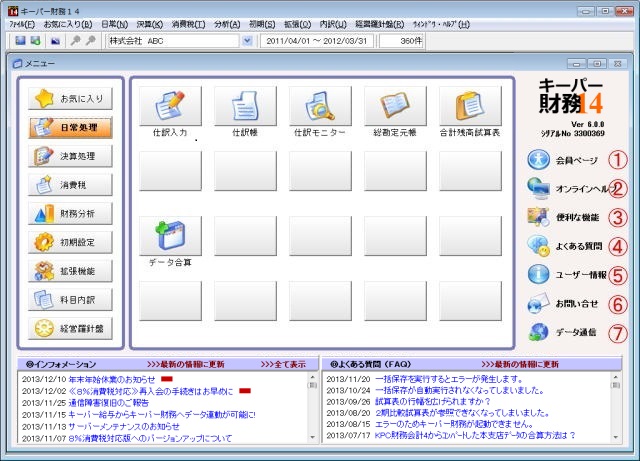Viewport: 640px width, 461px height.
Task: Click the FAQ list scroll up arrow
Action: 616,377
